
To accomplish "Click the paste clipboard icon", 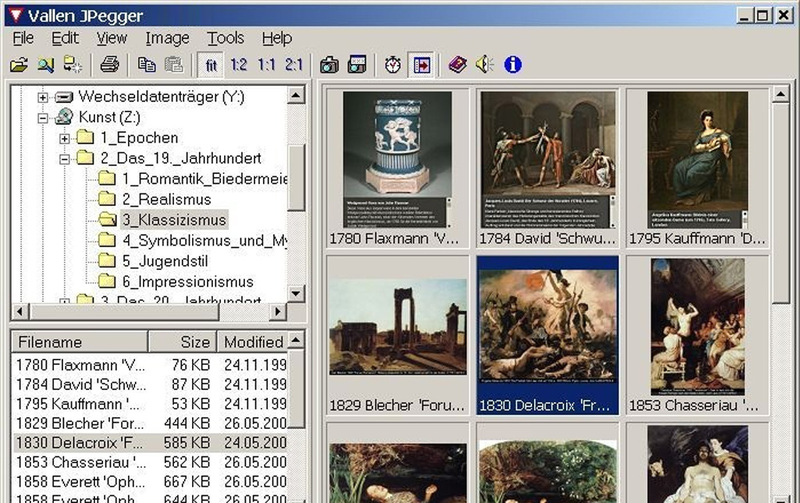I will [174, 65].
